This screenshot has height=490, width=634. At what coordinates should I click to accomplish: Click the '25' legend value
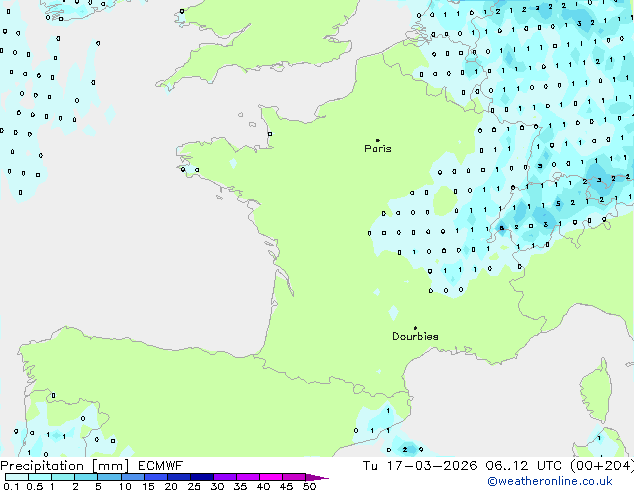(x=194, y=486)
